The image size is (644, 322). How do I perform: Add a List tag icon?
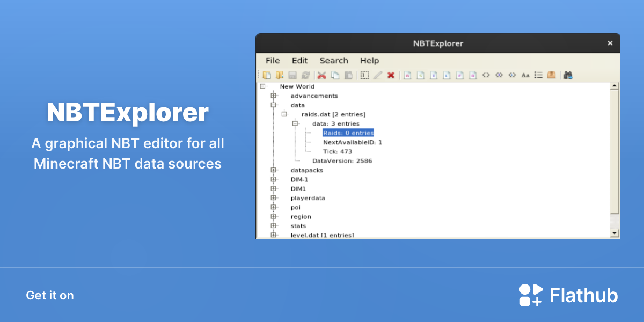538,75
